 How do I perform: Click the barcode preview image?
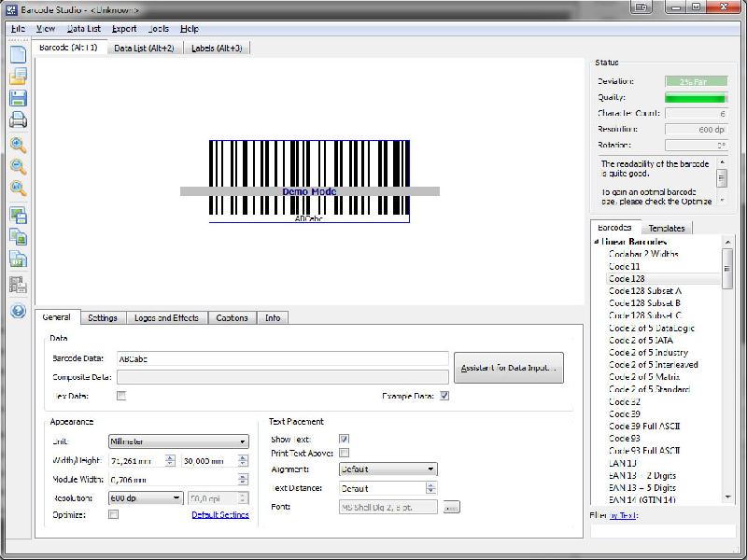(309, 181)
